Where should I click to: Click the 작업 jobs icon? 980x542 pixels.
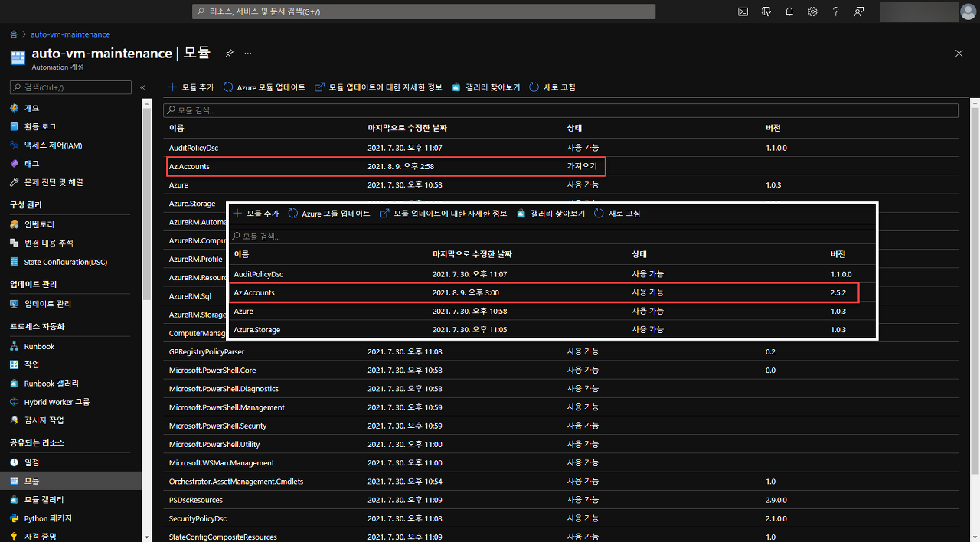15,364
